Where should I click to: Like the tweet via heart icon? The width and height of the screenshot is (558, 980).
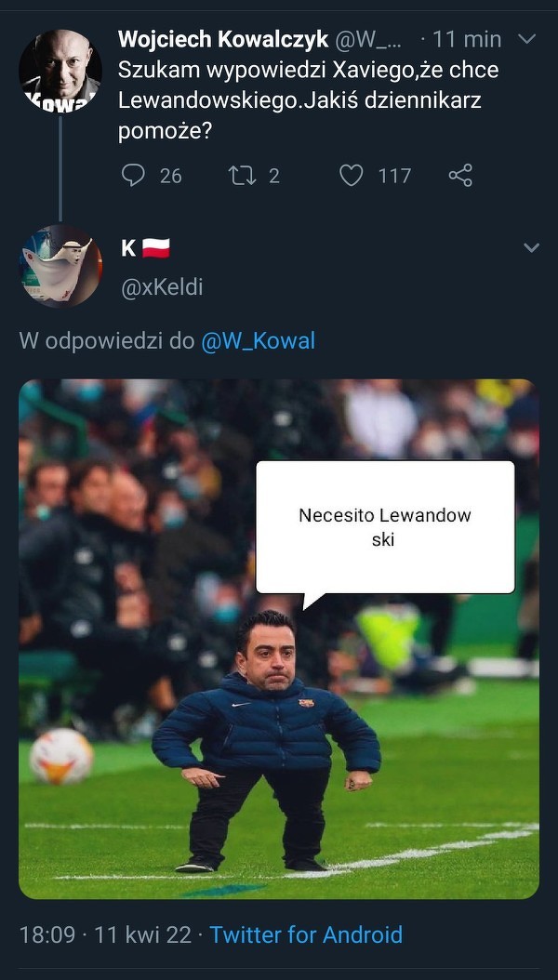[x=352, y=176]
